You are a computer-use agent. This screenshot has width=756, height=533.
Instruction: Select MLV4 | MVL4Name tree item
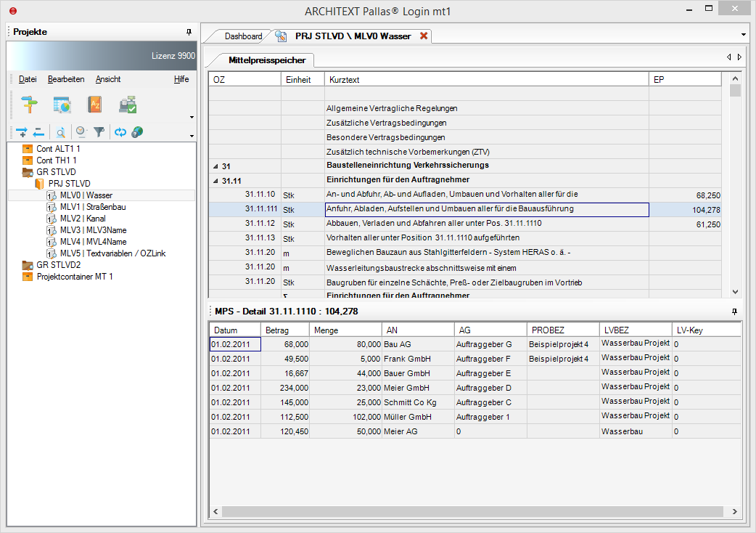pyautogui.click(x=93, y=242)
